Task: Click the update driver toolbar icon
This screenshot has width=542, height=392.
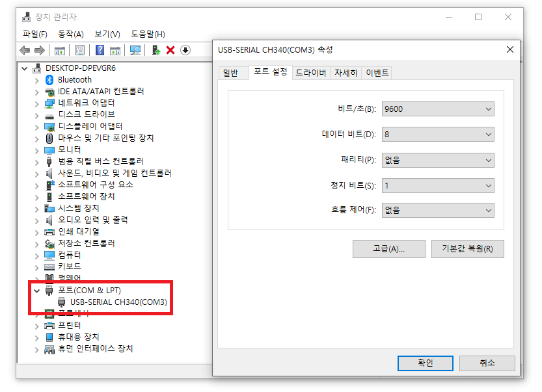Action: (x=156, y=51)
